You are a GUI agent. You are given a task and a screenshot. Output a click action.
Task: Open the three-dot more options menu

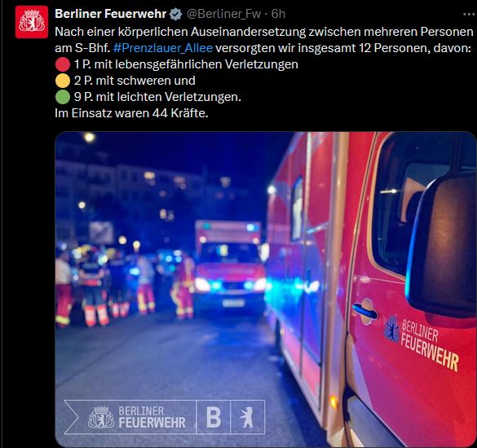pos(469,14)
